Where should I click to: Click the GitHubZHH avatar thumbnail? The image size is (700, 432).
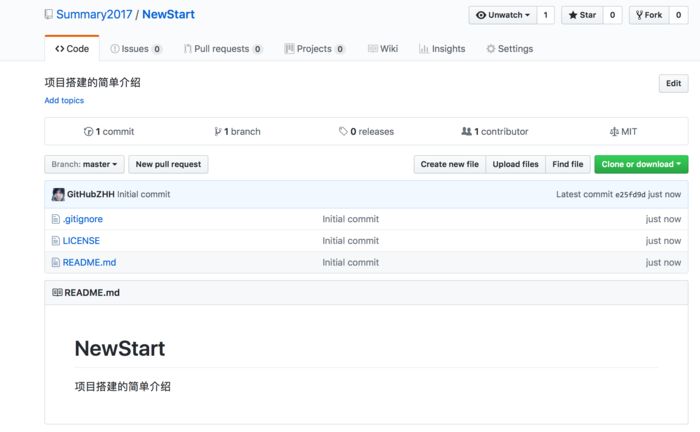[58, 194]
